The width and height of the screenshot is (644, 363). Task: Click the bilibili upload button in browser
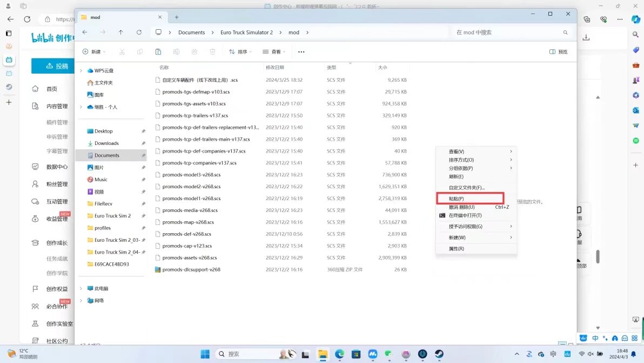[x=53, y=66]
